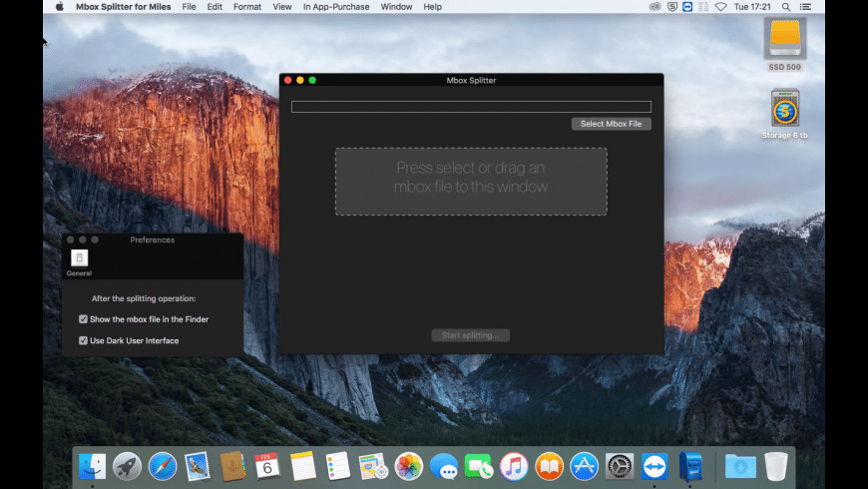Open Mail stamp icon in dock

coord(198,466)
